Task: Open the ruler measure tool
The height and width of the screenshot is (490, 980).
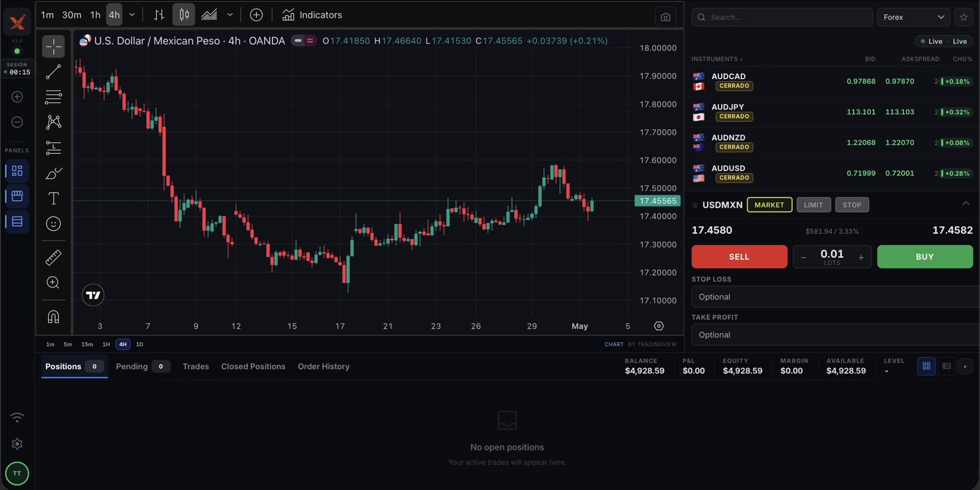Action: (53, 257)
